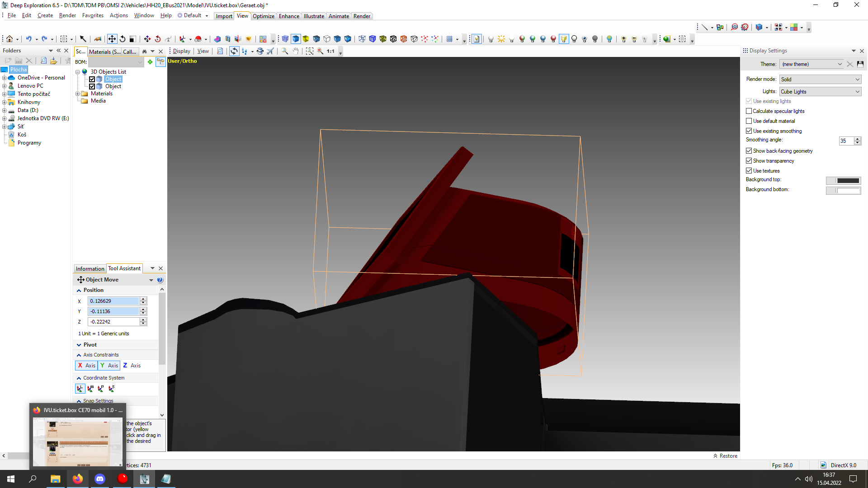This screenshot has height=488, width=868.
Task: Uncheck Show transparency option
Action: point(749,161)
